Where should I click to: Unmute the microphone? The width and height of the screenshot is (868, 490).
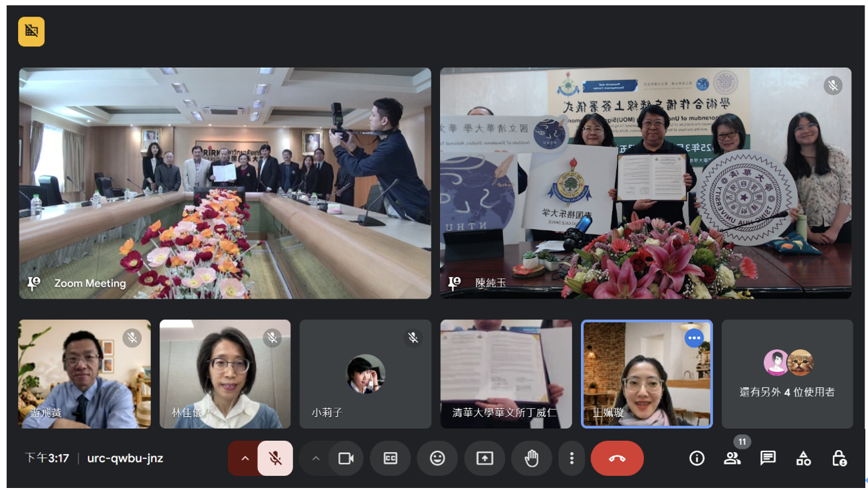(275, 458)
